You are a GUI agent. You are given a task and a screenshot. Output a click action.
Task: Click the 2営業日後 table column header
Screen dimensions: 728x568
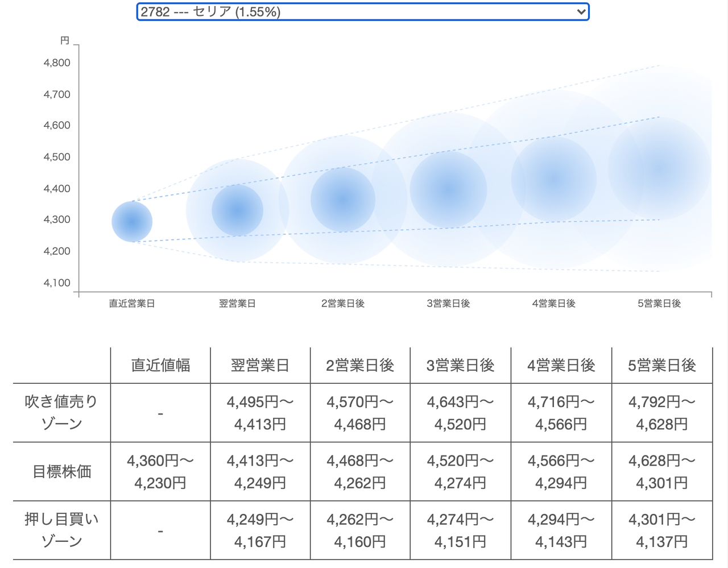pos(361,365)
